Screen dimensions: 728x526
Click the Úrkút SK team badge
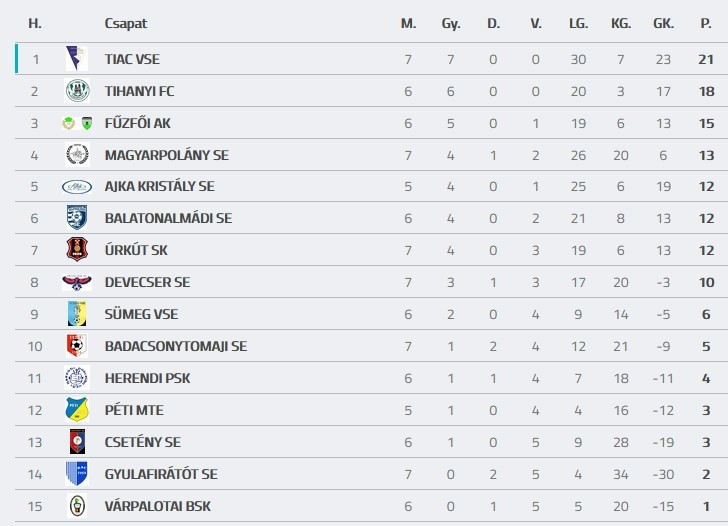pos(76,250)
